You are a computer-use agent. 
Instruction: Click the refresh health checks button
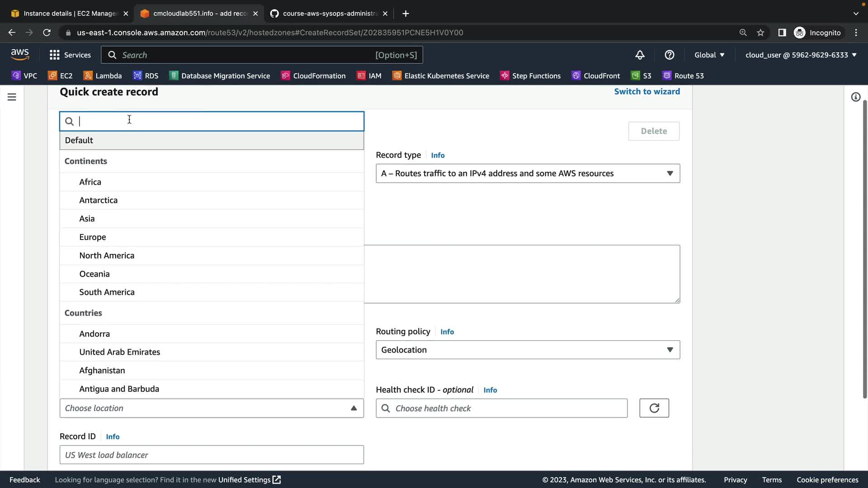654,408
